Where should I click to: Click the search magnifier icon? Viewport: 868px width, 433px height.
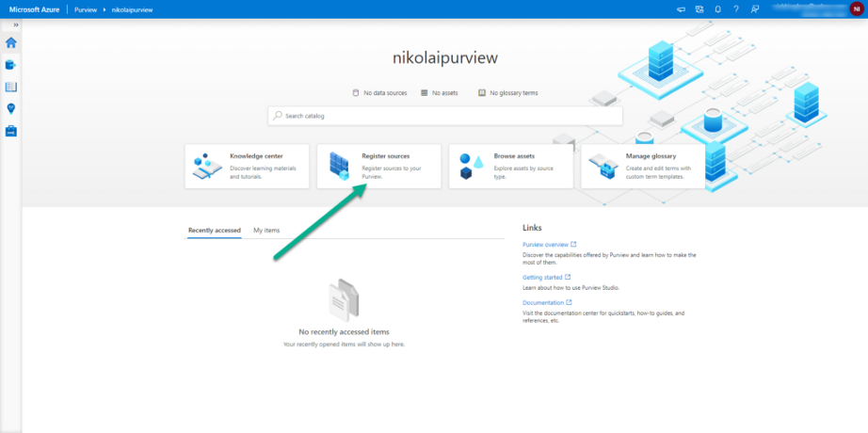pos(278,117)
